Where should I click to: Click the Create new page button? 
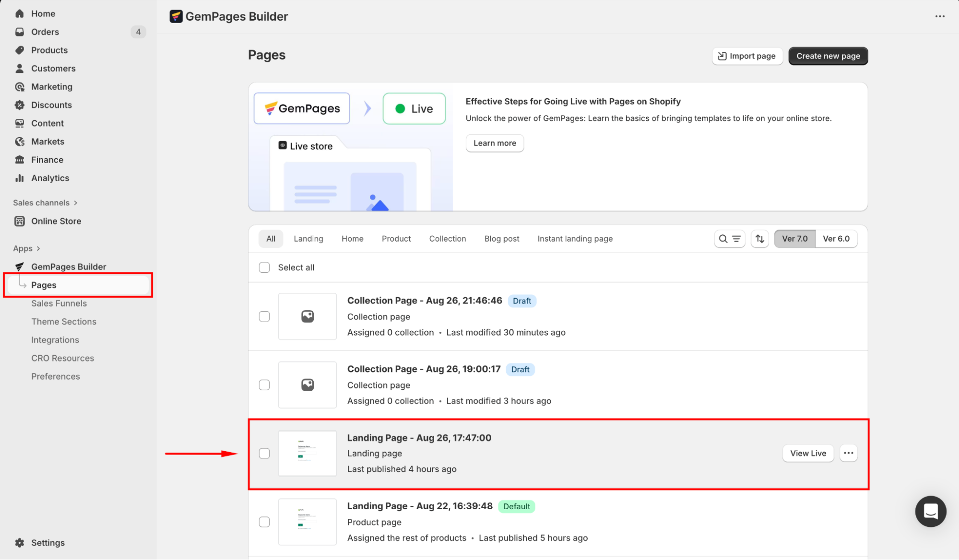click(828, 56)
